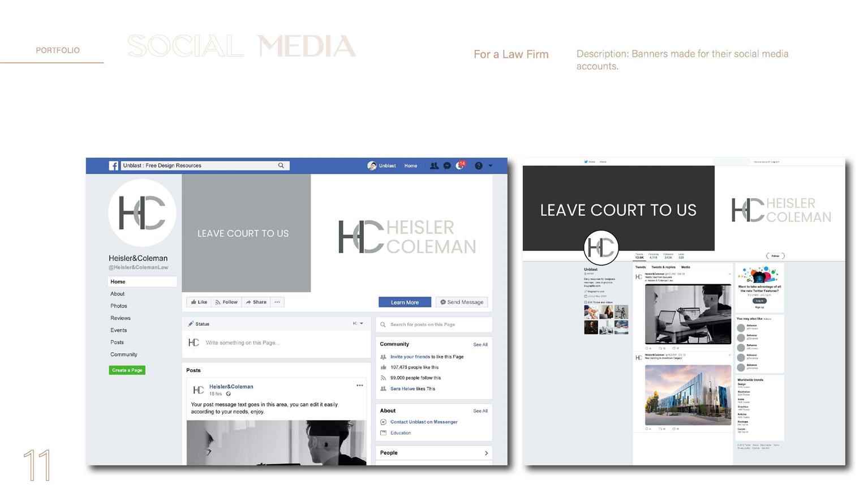Open the post options ellipsis menu

tap(360, 386)
